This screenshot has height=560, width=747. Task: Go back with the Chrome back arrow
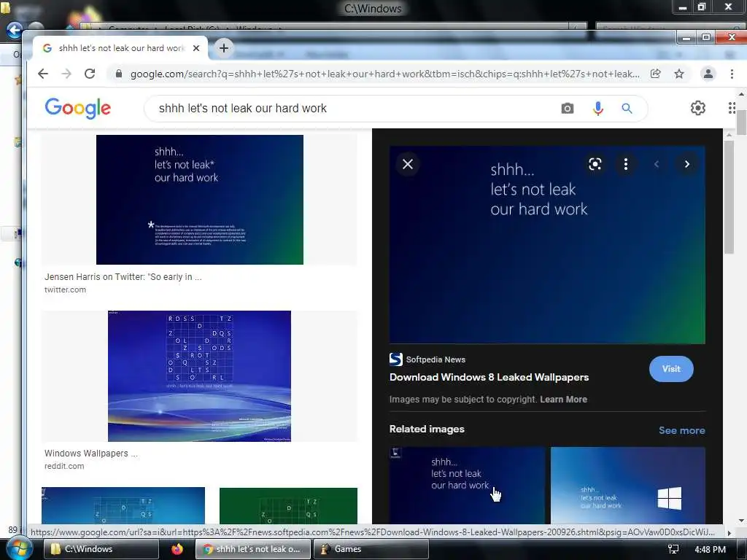43,74
